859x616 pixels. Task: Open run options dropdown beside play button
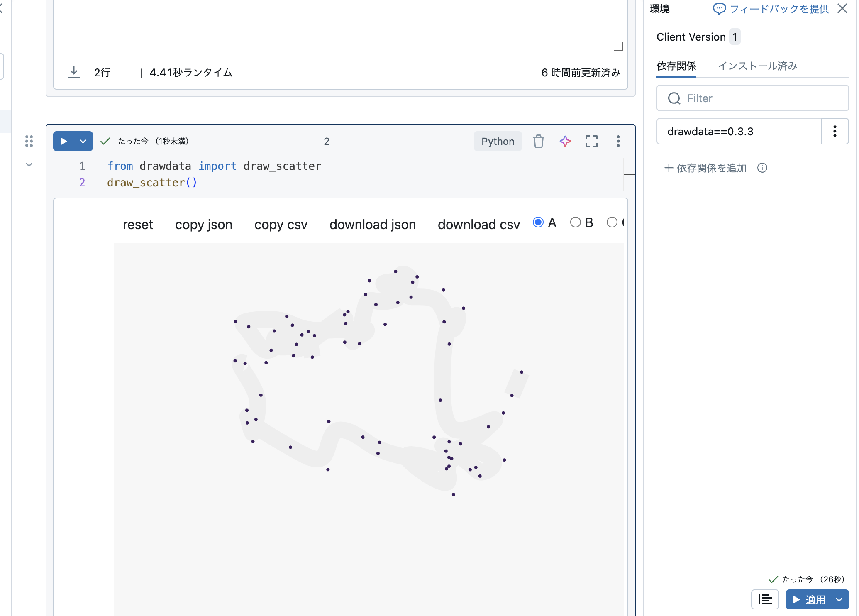pos(83,142)
